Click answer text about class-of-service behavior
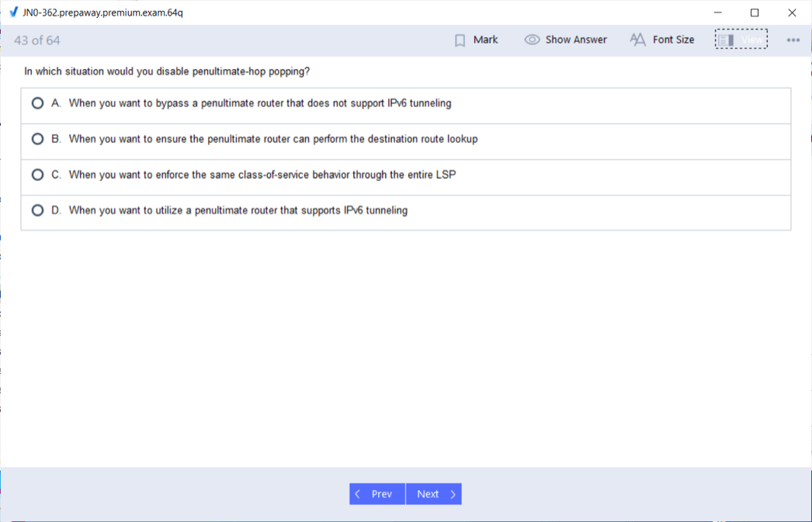The image size is (812, 522). (x=262, y=175)
